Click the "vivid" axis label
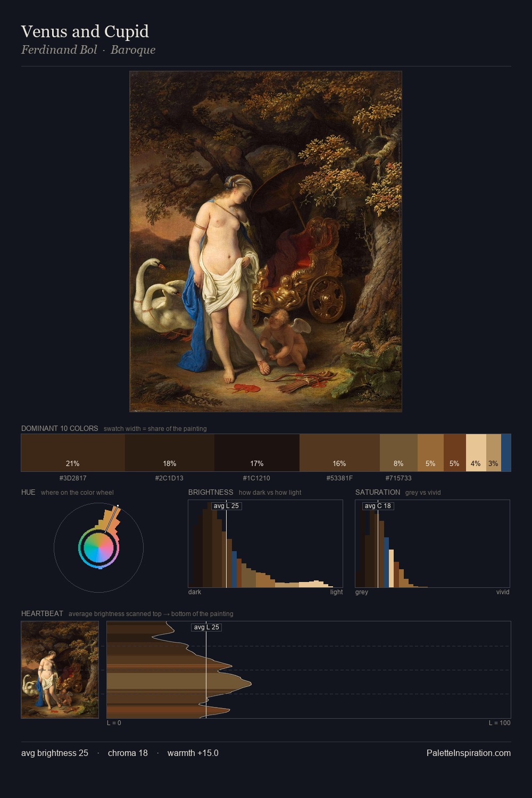Image resolution: width=532 pixels, height=798 pixels. [503, 592]
